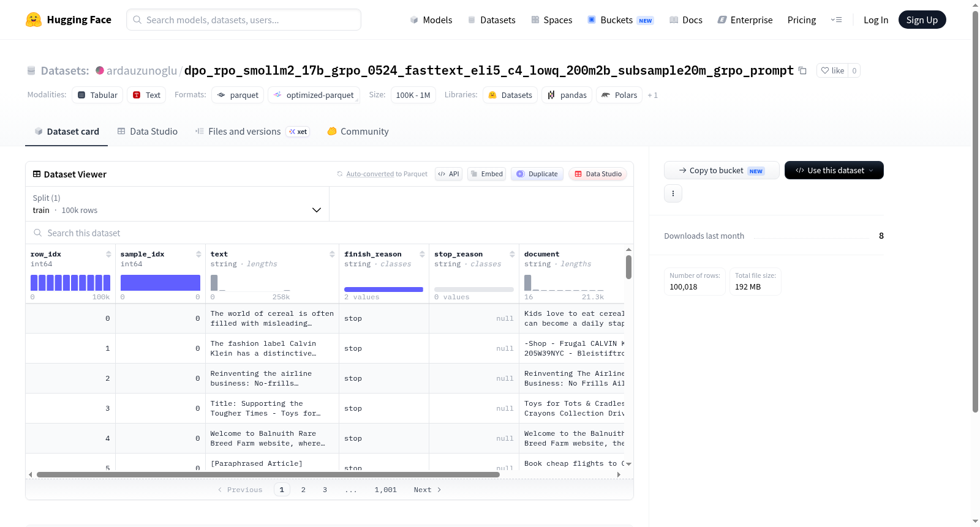Like this dataset using the heart button
The image size is (980, 527).
pos(832,70)
